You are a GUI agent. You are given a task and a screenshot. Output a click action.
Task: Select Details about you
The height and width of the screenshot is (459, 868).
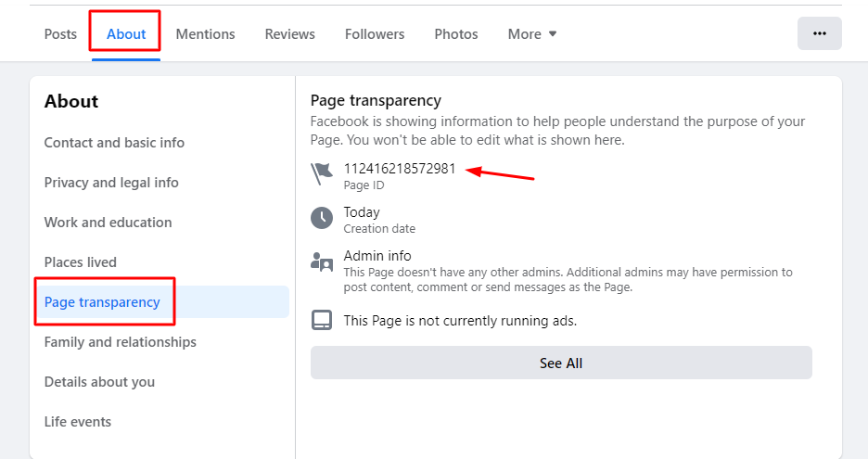[99, 382]
